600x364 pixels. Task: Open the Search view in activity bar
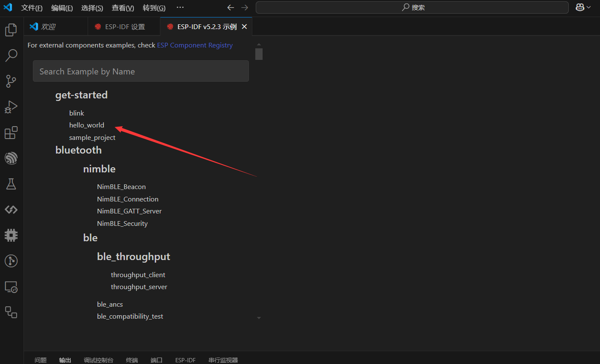coord(11,55)
